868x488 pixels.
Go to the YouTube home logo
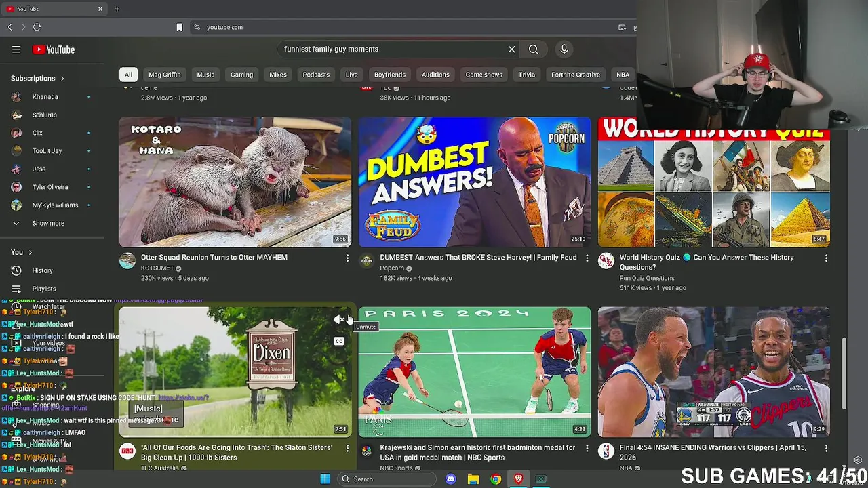pos(54,49)
